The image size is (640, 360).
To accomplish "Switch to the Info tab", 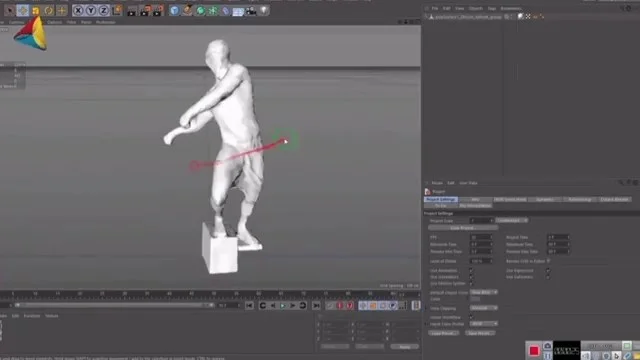I will pos(476,199).
